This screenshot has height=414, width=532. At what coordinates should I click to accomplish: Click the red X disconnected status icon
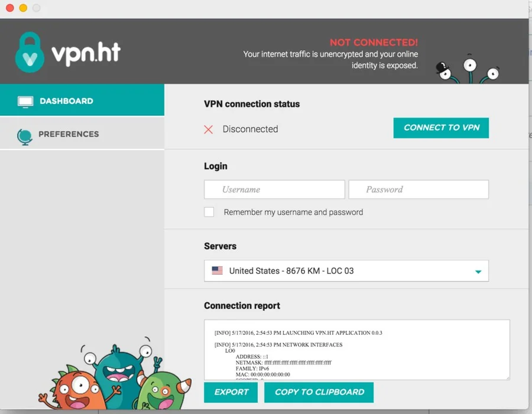coord(208,129)
